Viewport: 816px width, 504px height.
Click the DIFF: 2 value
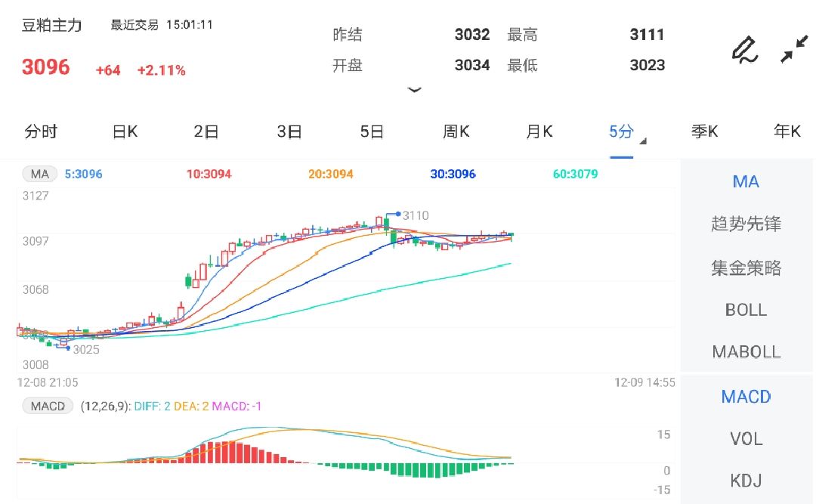pyautogui.click(x=152, y=406)
